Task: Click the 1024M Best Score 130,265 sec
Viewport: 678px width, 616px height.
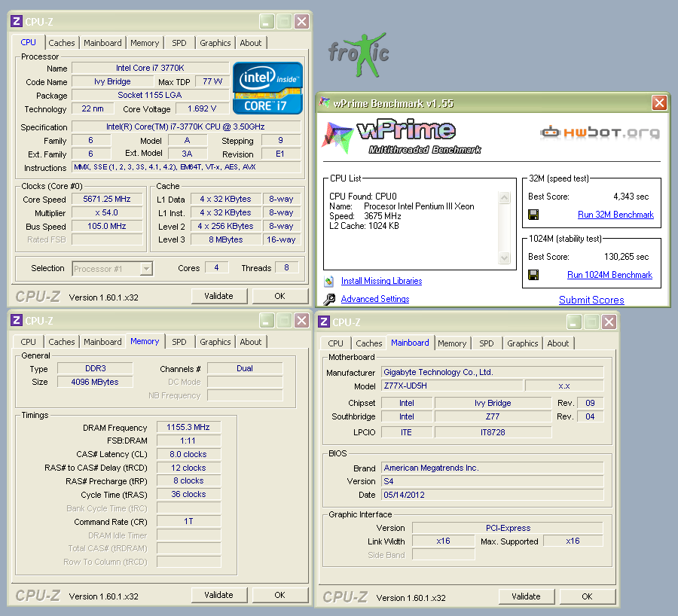Action: coord(626,257)
